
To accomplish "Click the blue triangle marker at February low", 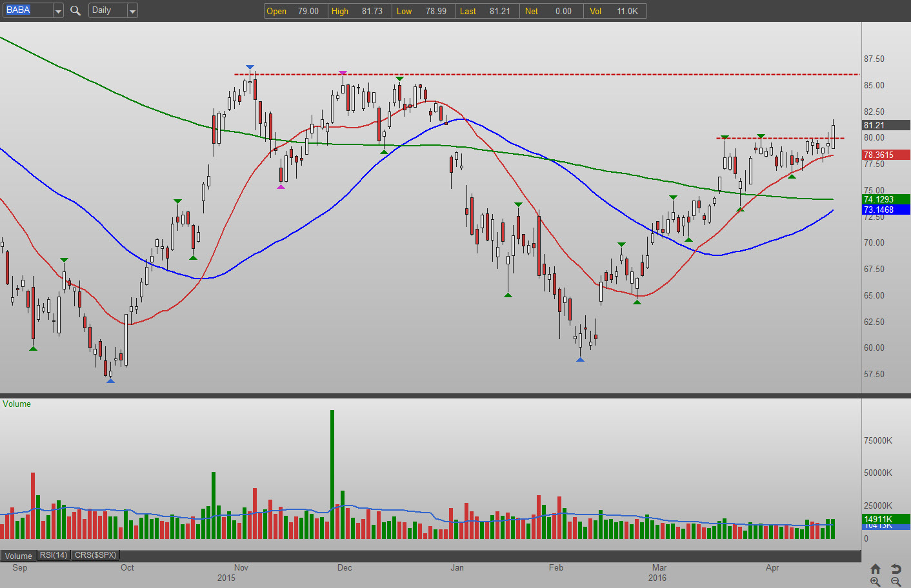I will (x=580, y=359).
